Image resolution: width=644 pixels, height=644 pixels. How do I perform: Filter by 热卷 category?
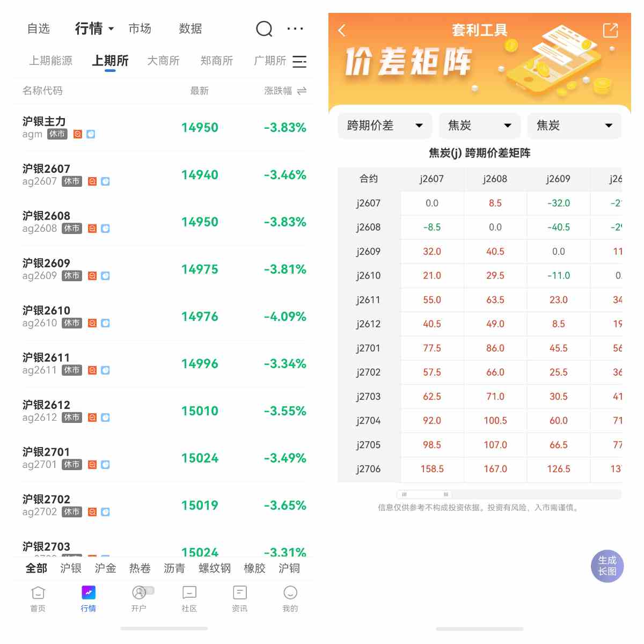[140, 568]
